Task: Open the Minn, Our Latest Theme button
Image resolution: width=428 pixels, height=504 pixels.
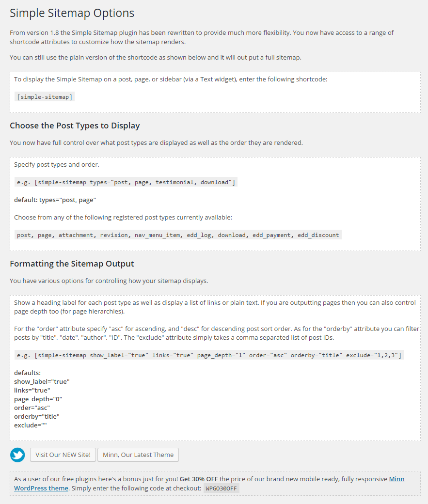Action: [x=138, y=455]
